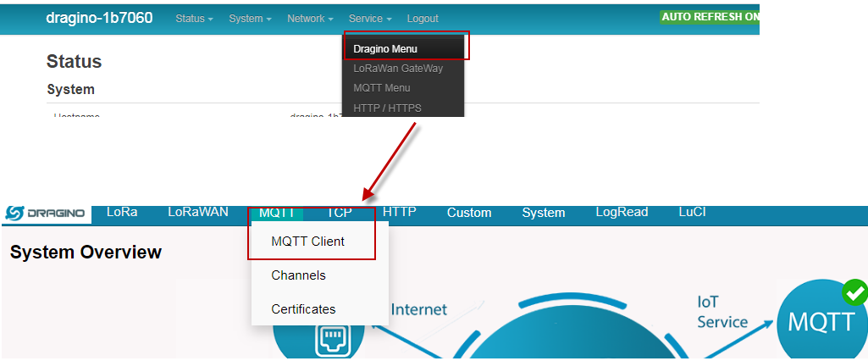
Task: Click the Dragino logo icon
Action: coord(47,214)
